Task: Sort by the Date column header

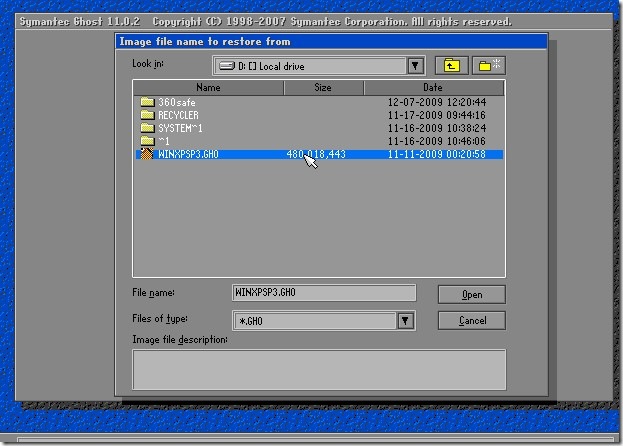Action: 434,88
